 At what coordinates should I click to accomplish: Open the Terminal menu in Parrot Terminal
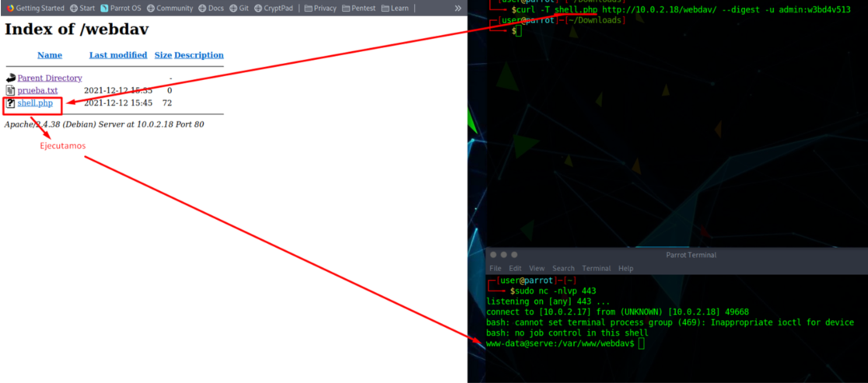pos(597,268)
